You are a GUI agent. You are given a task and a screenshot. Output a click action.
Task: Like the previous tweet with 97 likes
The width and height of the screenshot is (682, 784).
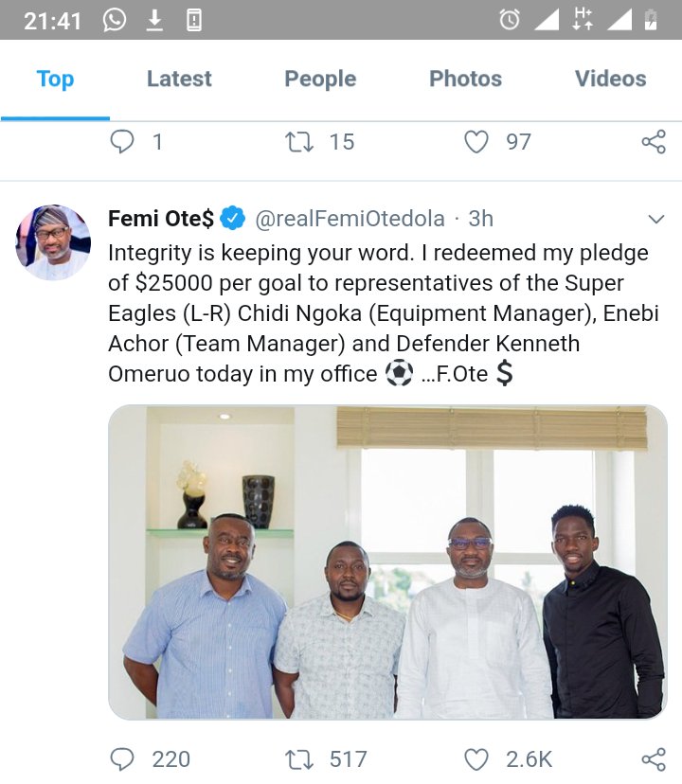[476, 142]
